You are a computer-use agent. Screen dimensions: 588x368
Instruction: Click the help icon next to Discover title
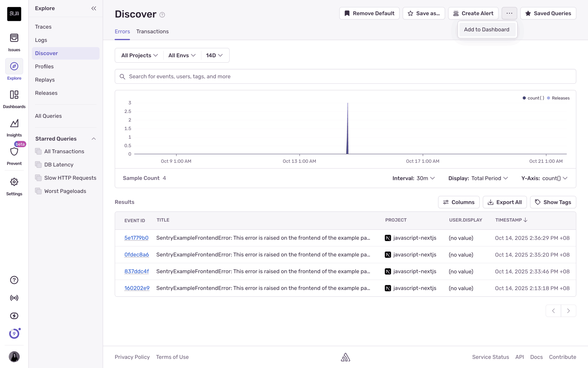tap(162, 15)
